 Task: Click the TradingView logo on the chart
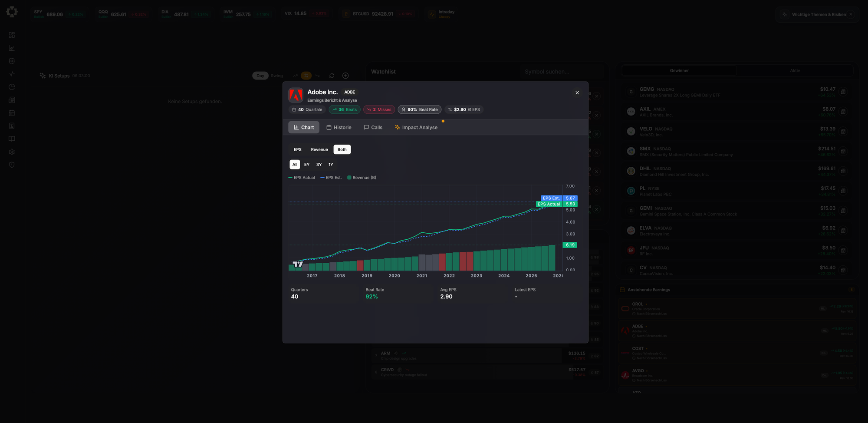coord(298,264)
